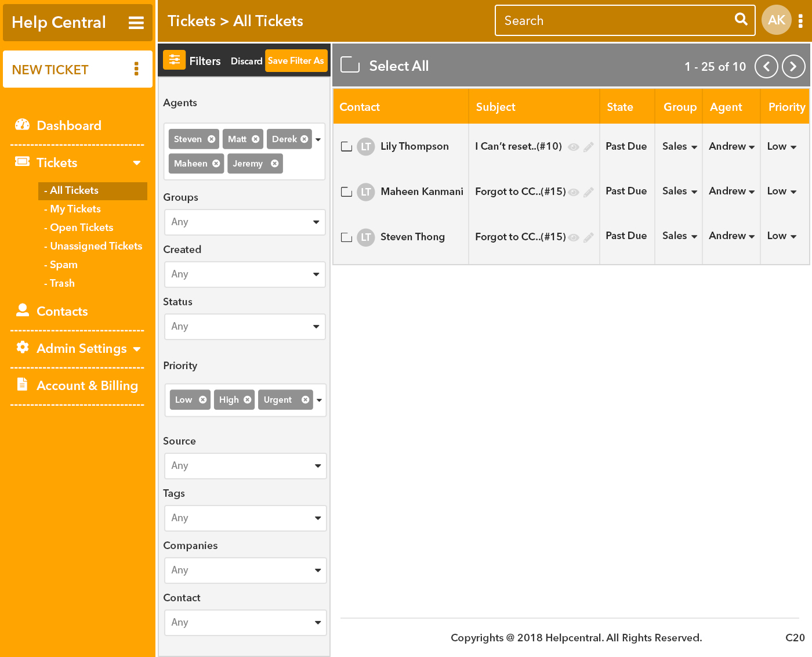Click the Save Filter As button
This screenshot has height=657, width=812.
[x=296, y=61]
